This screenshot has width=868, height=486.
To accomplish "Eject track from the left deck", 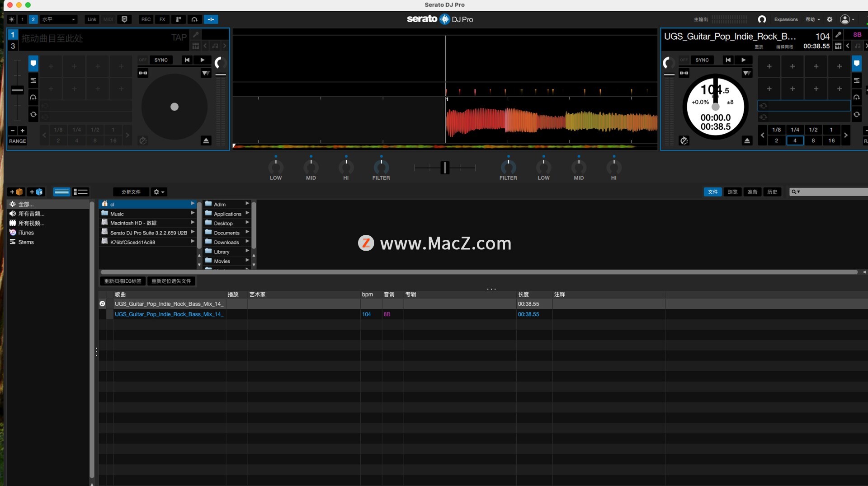I will tap(206, 141).
